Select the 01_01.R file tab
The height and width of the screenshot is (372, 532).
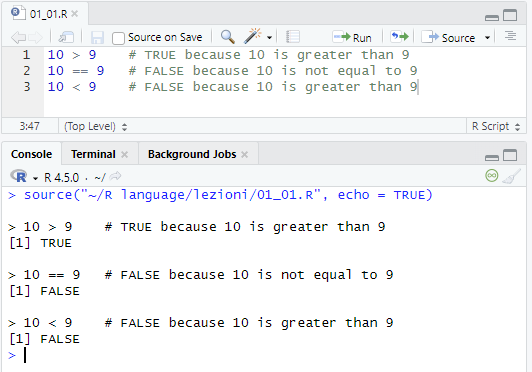click(x=44, y=14)
